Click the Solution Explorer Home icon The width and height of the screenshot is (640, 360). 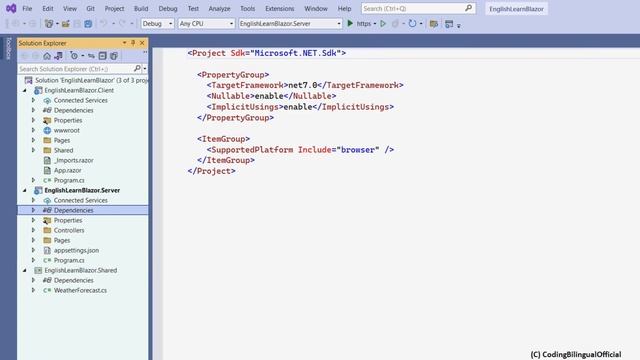point(47,56)
